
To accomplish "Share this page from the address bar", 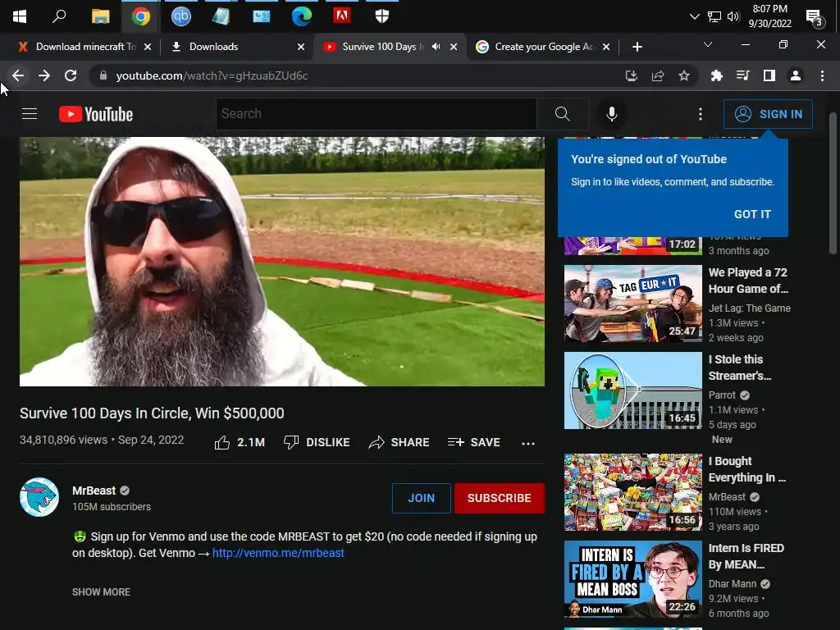I will point(658,76).
